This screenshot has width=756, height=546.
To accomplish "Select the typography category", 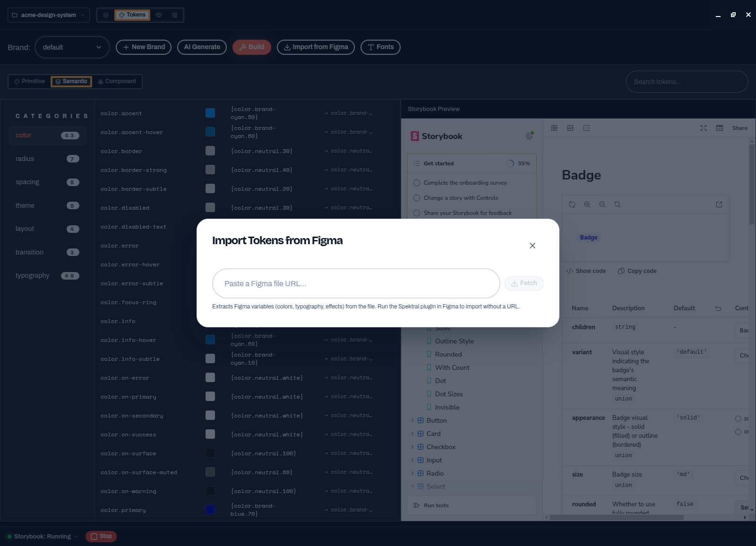I will (47, 276).
